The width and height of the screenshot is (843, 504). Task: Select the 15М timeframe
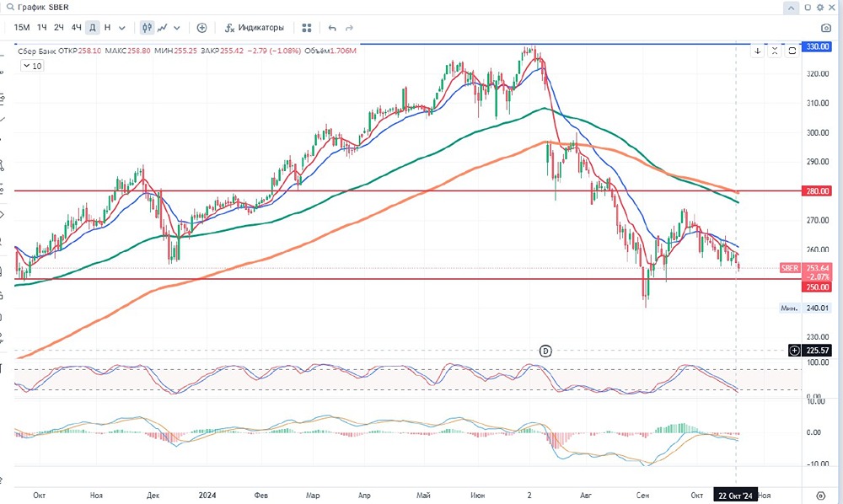point(22,28)
